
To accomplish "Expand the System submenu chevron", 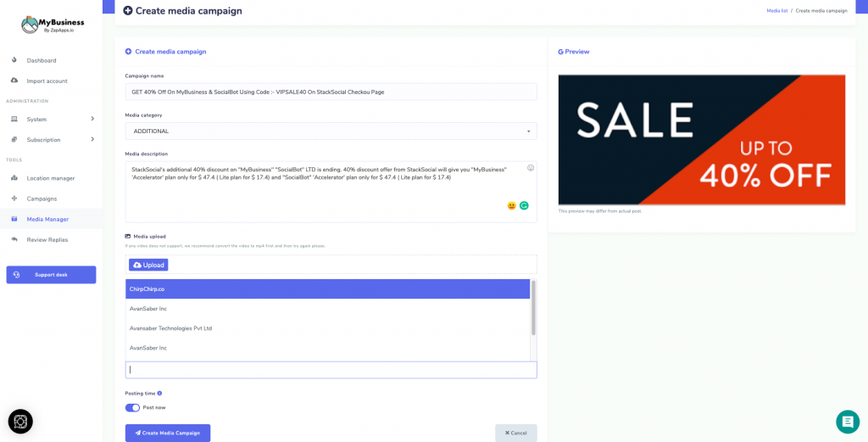I will pos(92,119).
